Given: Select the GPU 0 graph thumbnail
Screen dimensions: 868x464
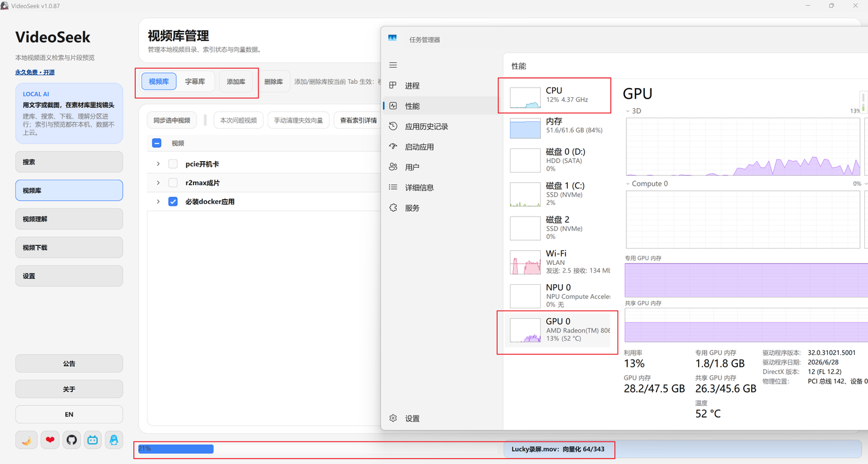Looking at the screenshot, I should 525,331.
